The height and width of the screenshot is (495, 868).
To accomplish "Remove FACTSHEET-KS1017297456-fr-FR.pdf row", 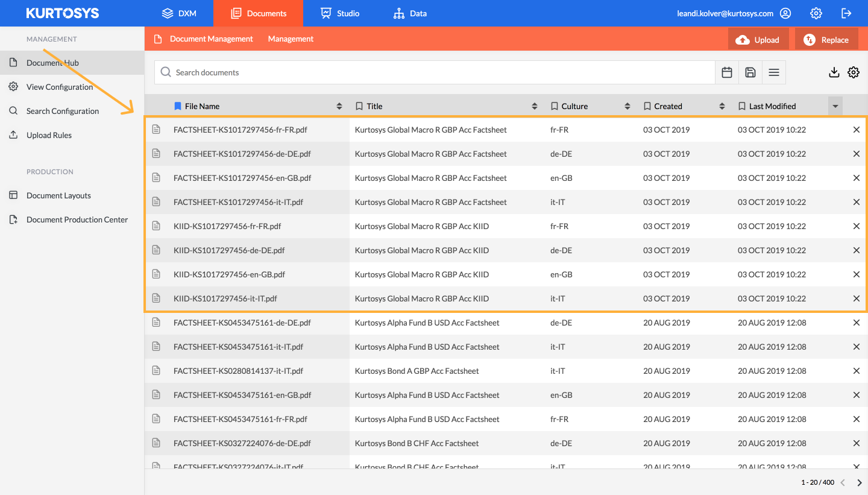I will coord(857,130).
